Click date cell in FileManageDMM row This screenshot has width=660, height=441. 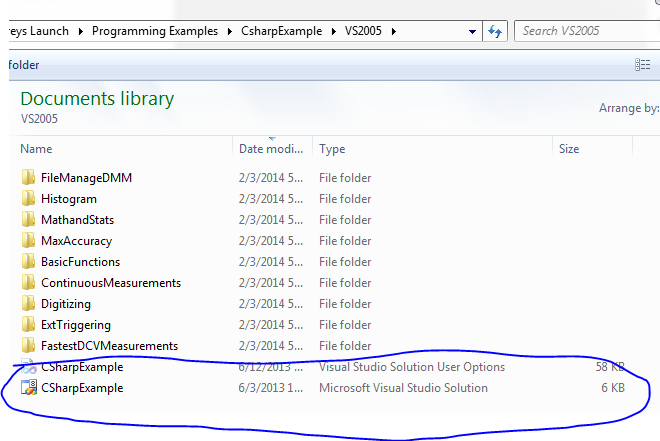click(271, 178)
